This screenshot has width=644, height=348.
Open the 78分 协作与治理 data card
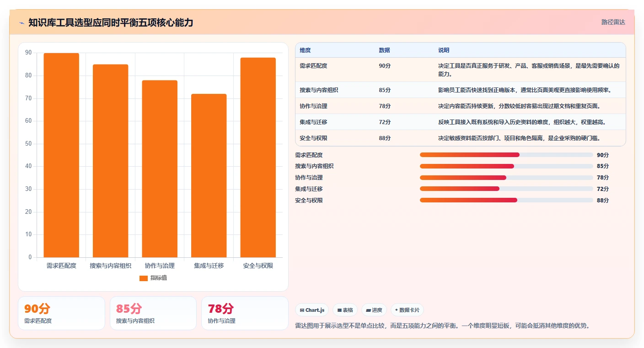click(245, 313)
